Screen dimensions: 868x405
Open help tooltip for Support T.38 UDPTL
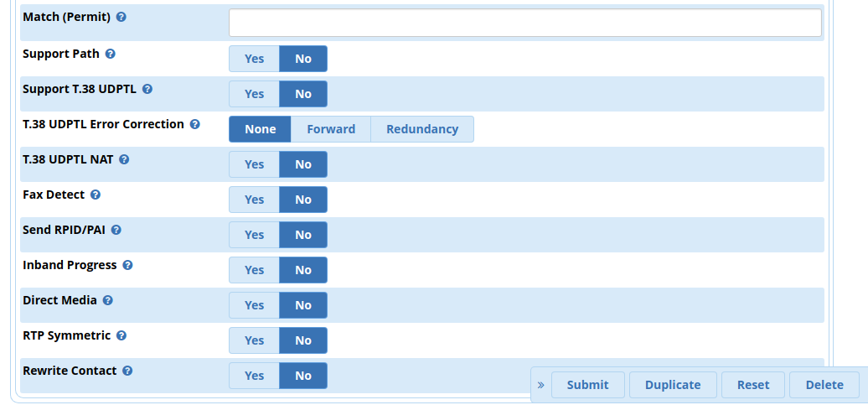(147, 89)
